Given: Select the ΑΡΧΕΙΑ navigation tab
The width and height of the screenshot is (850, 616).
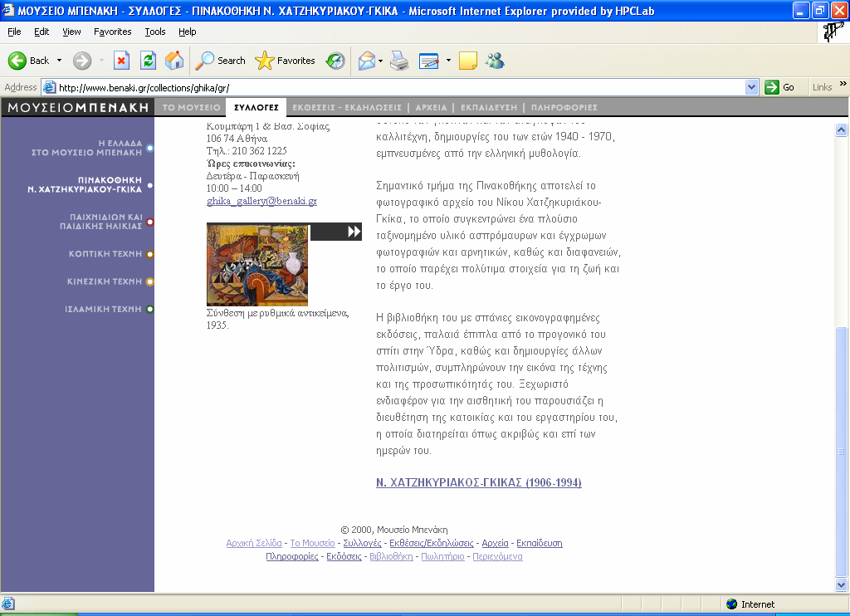Looking at the screenshot, I should click(x=431, y=107).
